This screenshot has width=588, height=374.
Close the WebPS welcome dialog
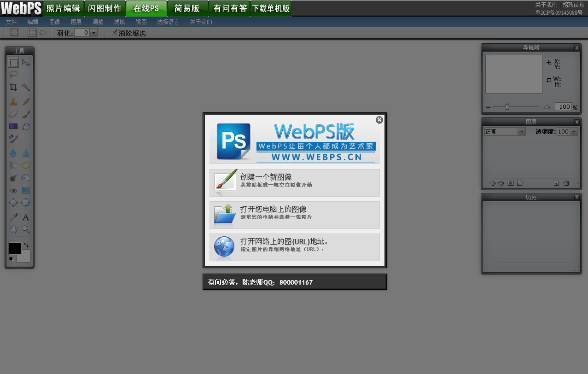tap(379, 120)
